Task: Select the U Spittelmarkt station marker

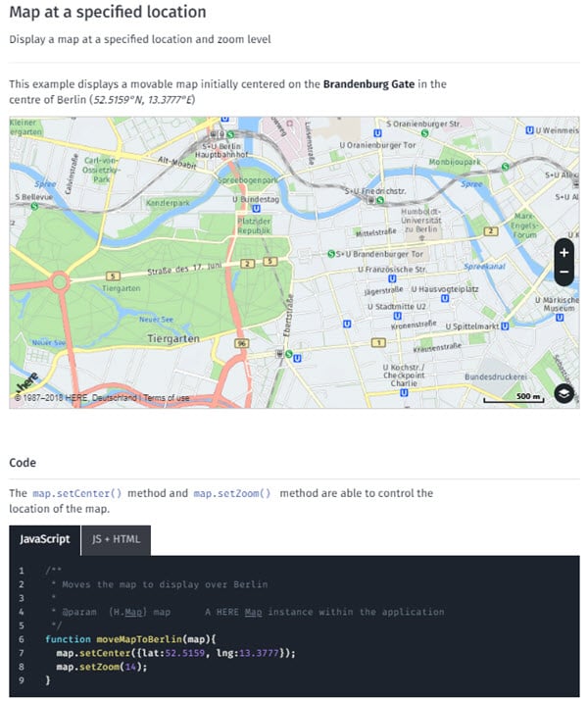Action: (505, 325)
